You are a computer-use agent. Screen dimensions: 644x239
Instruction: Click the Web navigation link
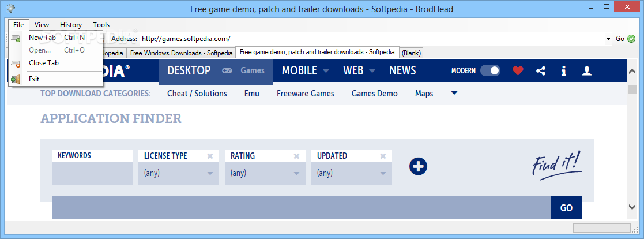(353, 71)
